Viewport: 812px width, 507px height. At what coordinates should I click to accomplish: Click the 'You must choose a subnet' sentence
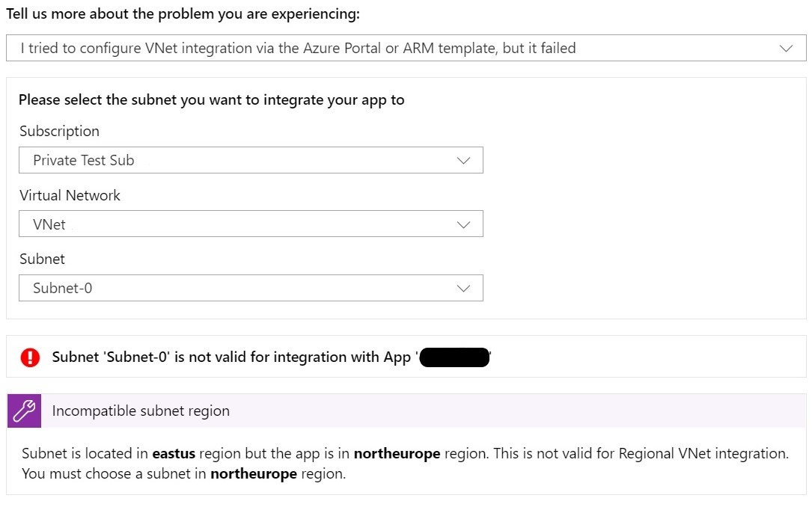(x=183, y=474)
